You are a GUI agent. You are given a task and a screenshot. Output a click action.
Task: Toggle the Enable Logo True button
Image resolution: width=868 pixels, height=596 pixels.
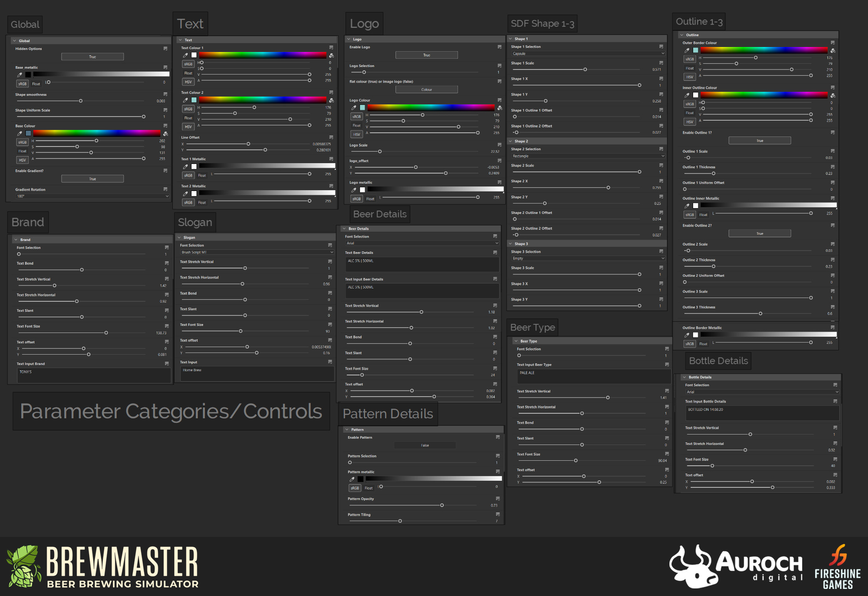click(x=426, y=55)
